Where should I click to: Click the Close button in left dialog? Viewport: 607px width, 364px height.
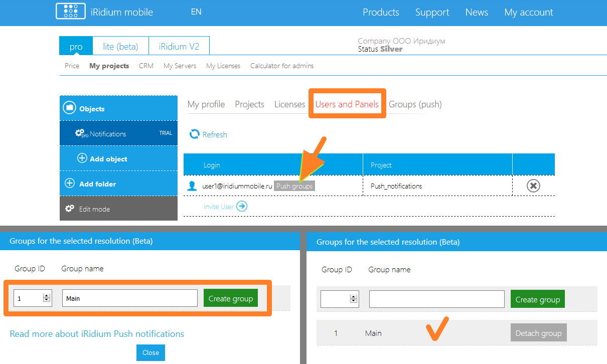coord(150,352)
